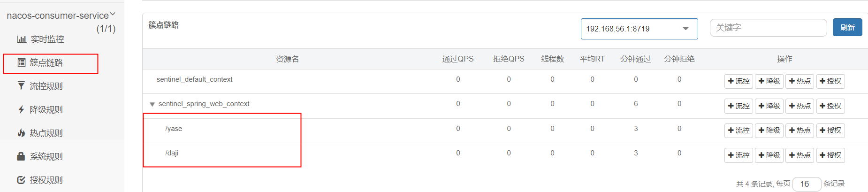
Task: Click the 降级规则 lightning bolt icon
Action: click(x=21, y=109)
